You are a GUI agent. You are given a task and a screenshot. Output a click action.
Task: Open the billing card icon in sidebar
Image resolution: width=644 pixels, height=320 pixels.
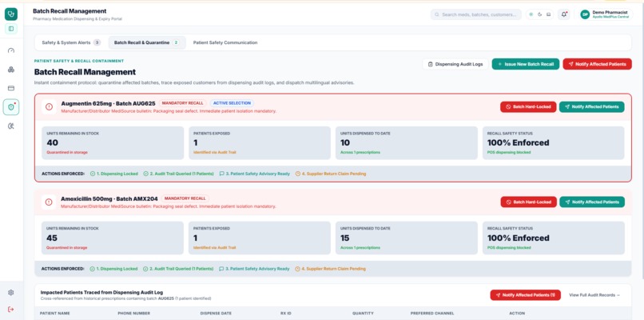(11, 88)
